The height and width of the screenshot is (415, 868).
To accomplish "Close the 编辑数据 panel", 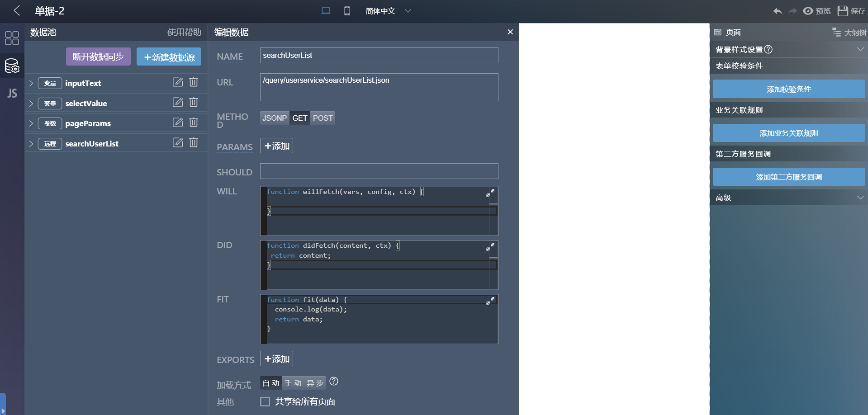I will click(x=510, y=32).
